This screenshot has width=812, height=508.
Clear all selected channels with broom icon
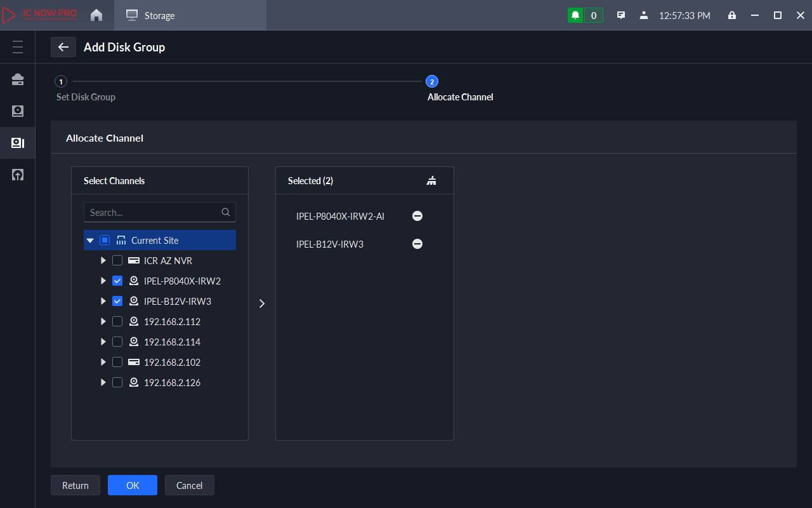[x=432, y=181]
